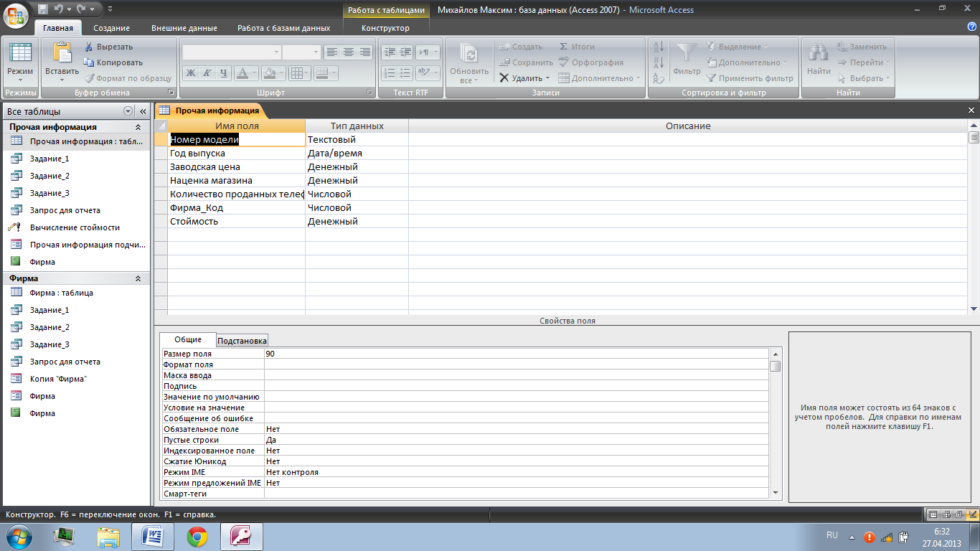Open Windows Explorer from the taskbar

click(109, 537)
